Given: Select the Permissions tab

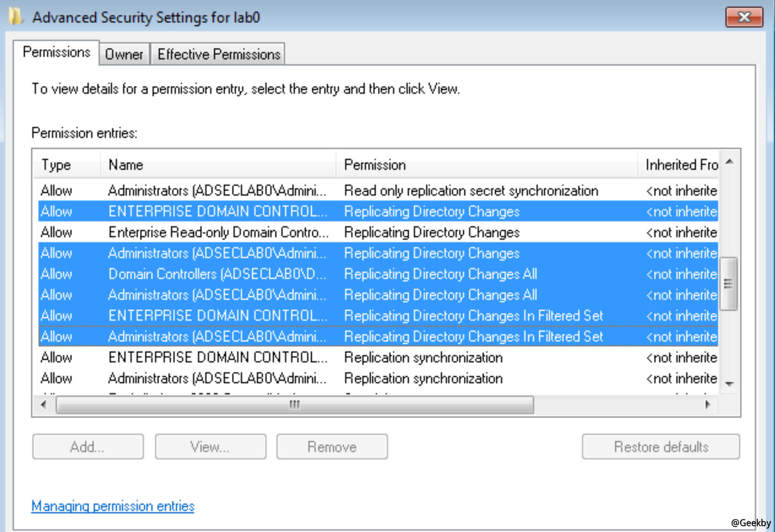Looking at the screenshot, I should pyautogui.click(x=56, y=52).
